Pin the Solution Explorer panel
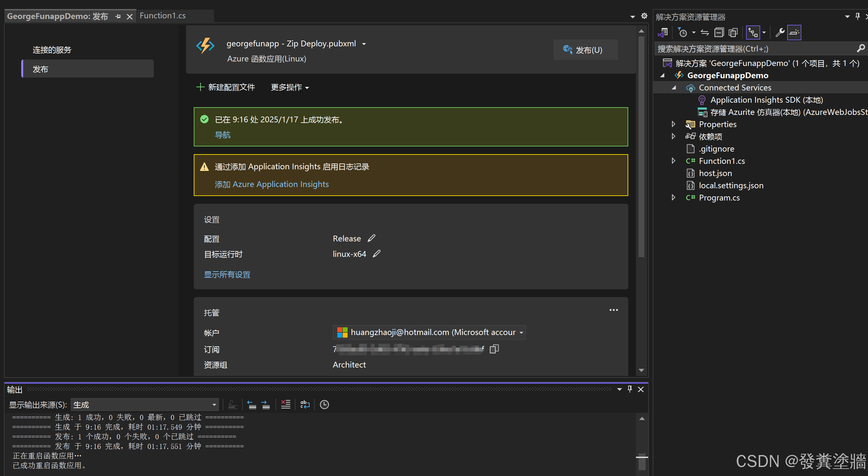Image resolution: width=868 pixels, height=476 pixels. click(x=858, y=16)
